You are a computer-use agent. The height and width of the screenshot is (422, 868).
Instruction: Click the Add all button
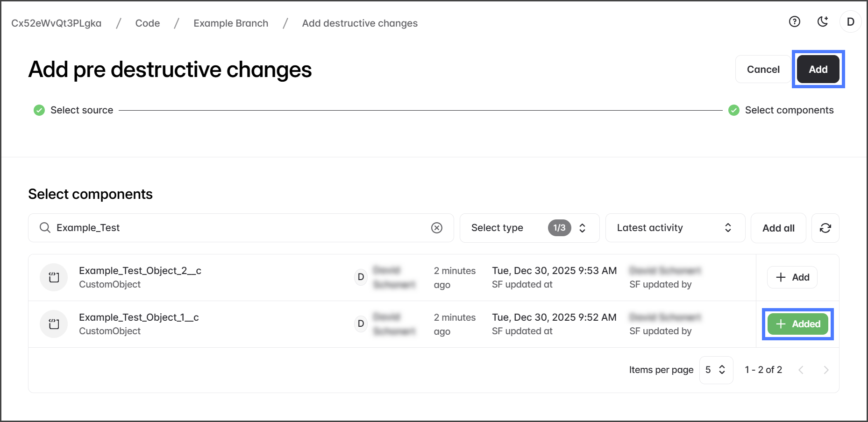click(778, 228)
